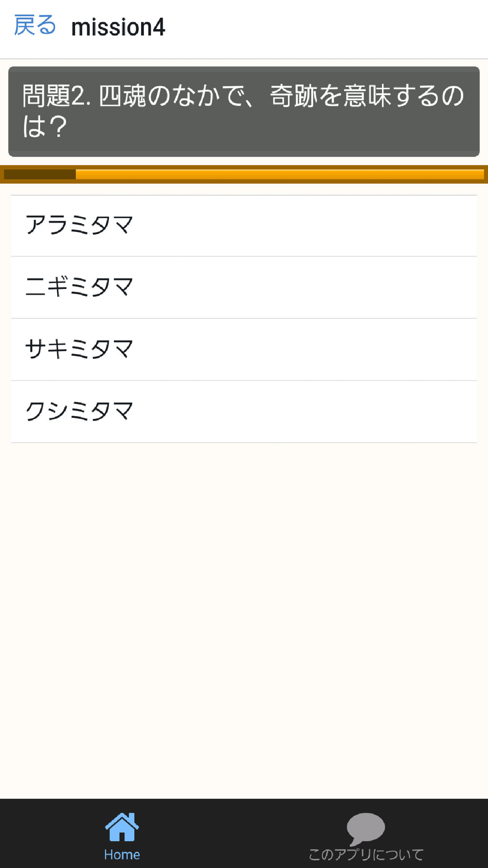Go back with the 戻る link
Screen dimensions: 488x868
(x=35, y=25)
